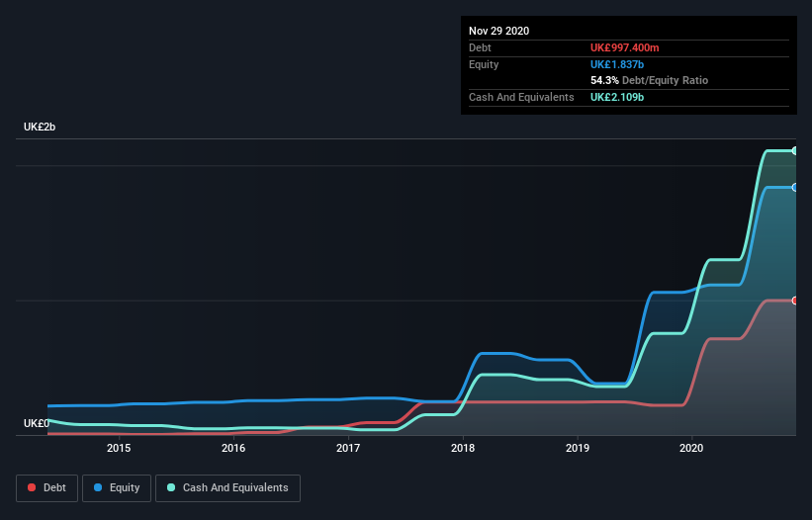Click the 54.3% Debt/Equity Ratio text

[x=650, y=80]
